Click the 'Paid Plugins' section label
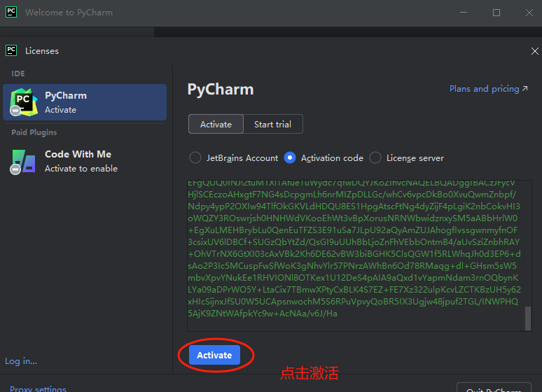Image resolution: width=542 pixels, height=392 pixels. point(34,132)
